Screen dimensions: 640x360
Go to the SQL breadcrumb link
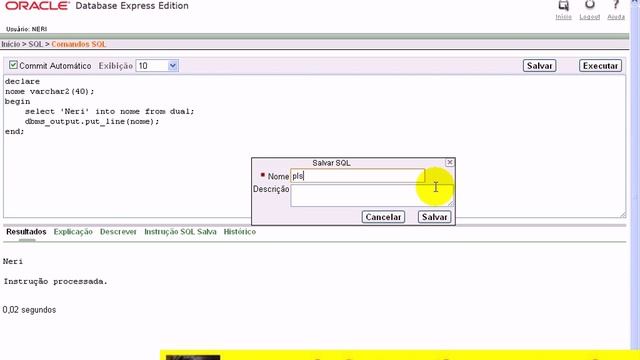point(36,44)
